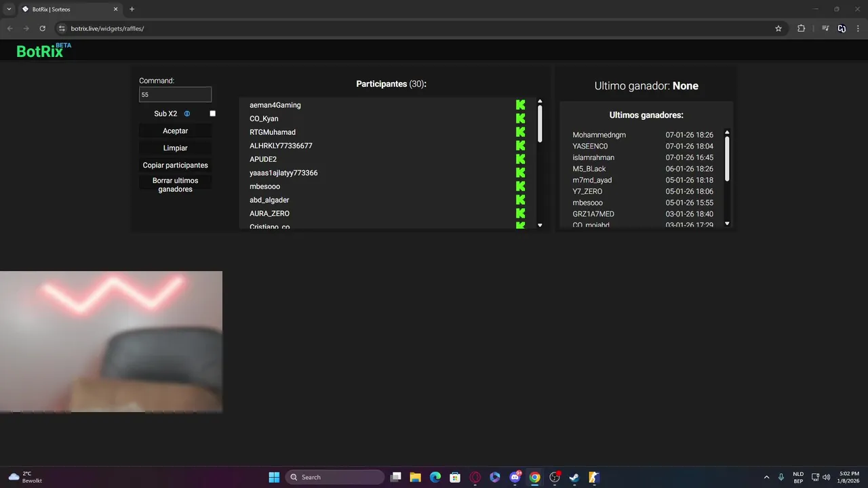Select participant aeman4Gaming

click(275, 105)
